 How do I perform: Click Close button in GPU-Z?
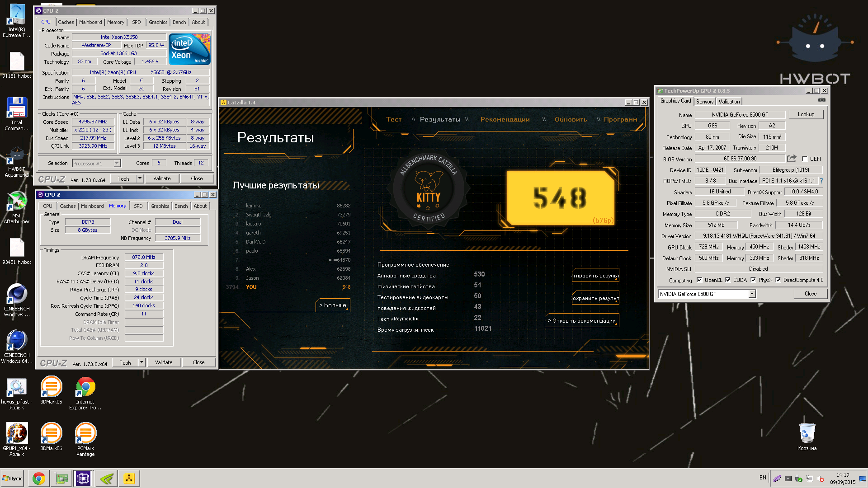coord(811,294)
